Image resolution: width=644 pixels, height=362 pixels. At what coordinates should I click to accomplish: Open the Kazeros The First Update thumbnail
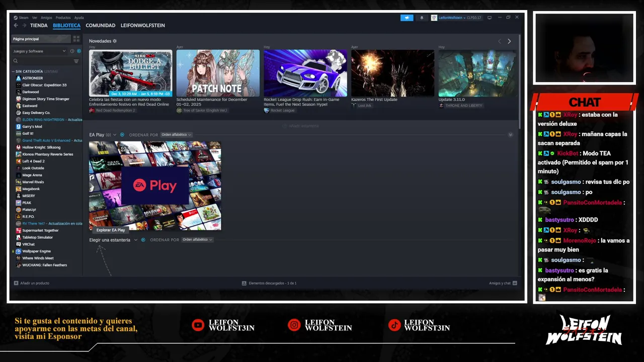392,73
